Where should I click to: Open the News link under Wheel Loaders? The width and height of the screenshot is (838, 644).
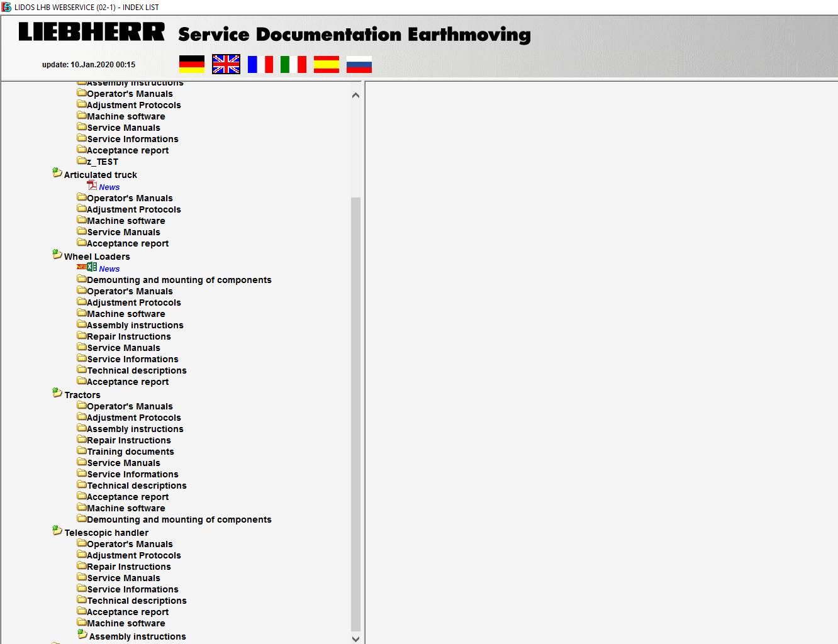[x=108, y=269]
